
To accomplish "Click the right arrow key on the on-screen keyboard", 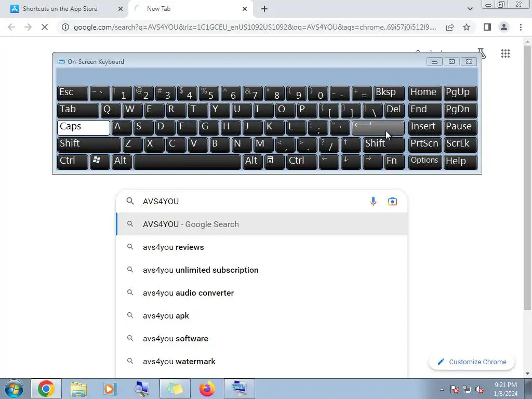I will pos(372,161).
